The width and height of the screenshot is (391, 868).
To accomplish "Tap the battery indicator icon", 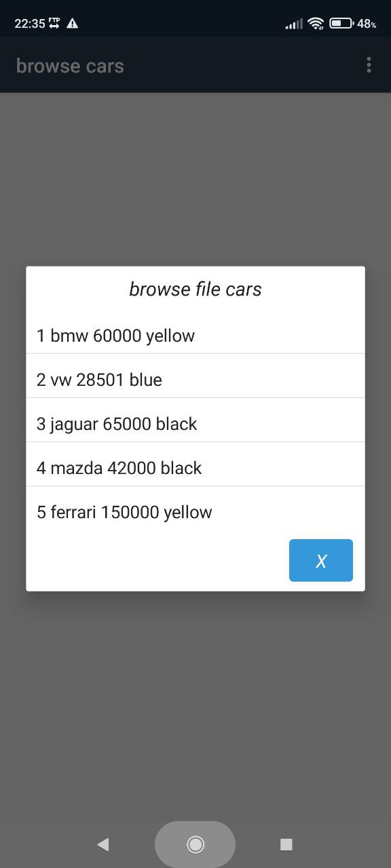I will tap(341, 23).
